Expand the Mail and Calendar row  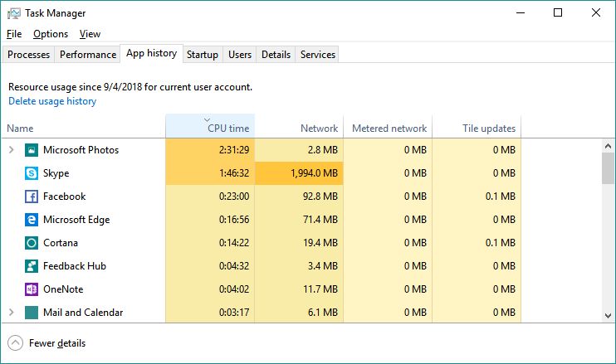click(x=12, y=313)
